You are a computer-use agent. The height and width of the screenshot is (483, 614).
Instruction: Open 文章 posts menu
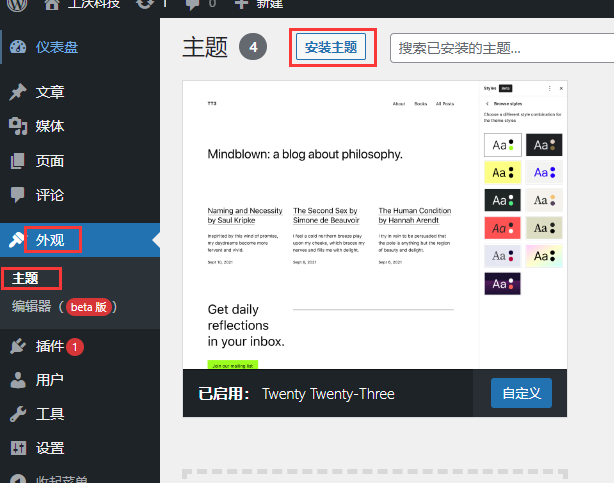tap(50, 92)
